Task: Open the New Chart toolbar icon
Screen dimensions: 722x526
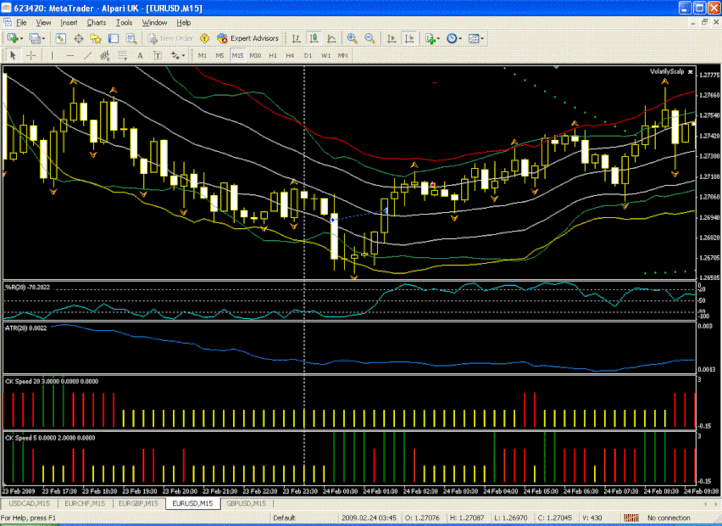Action: (12, 39)
